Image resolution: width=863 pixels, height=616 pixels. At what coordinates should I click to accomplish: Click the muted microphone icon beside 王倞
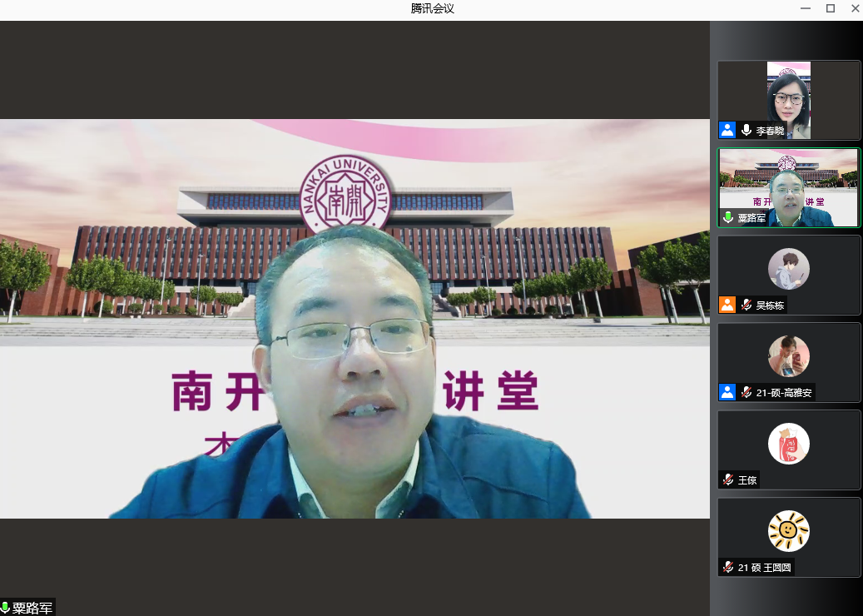coord(728,479)
